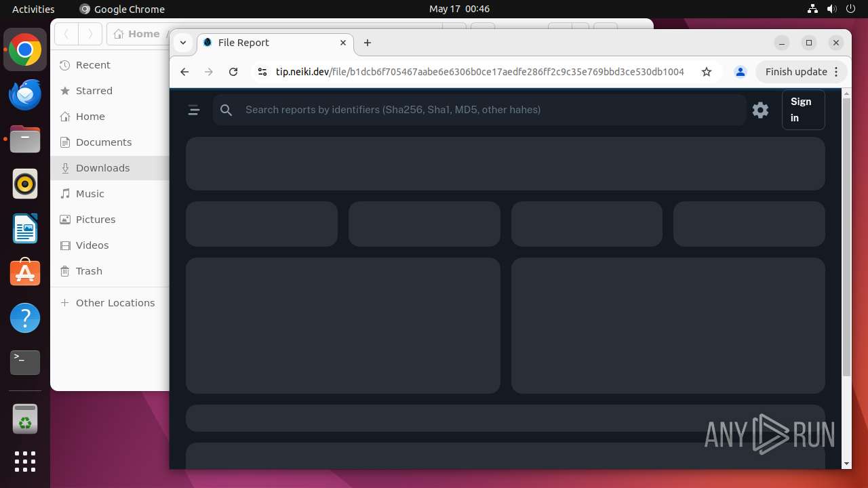Open Videos in the Files sidebar

[110, 245]
